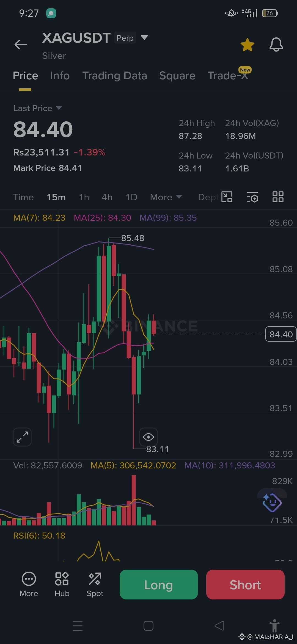Toggle chart visibility eye icon
The height and width of the screenshot is (644, 297).
(148, 437)
